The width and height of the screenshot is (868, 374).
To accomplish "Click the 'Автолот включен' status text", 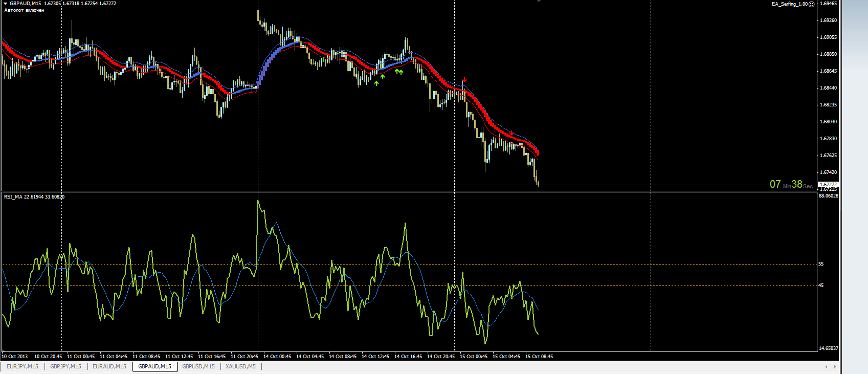I will pyautogui.click(x=24, y=10).
